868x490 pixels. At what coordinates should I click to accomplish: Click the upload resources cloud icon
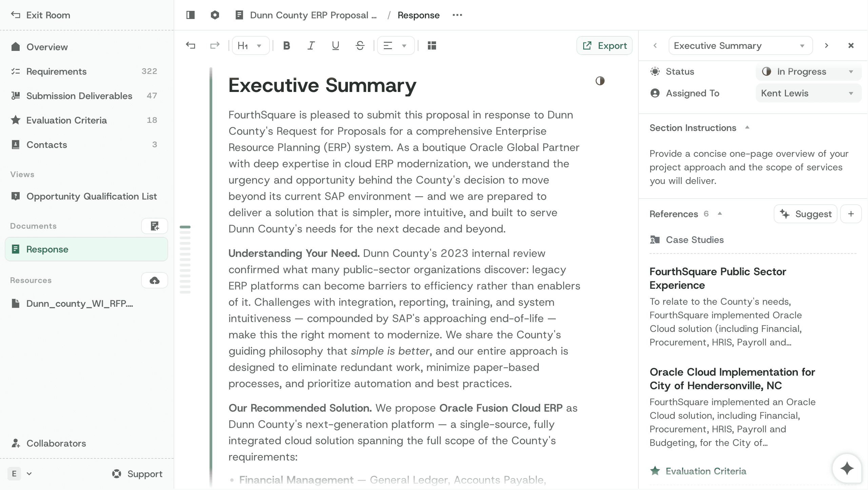[x=155, y=280]
